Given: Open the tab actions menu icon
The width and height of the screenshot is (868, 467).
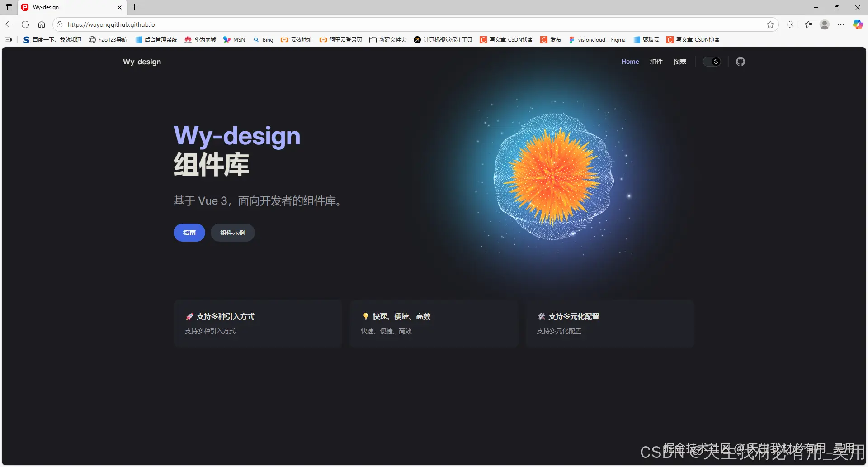Looking at the screenshot, I should tap(9, 7).
